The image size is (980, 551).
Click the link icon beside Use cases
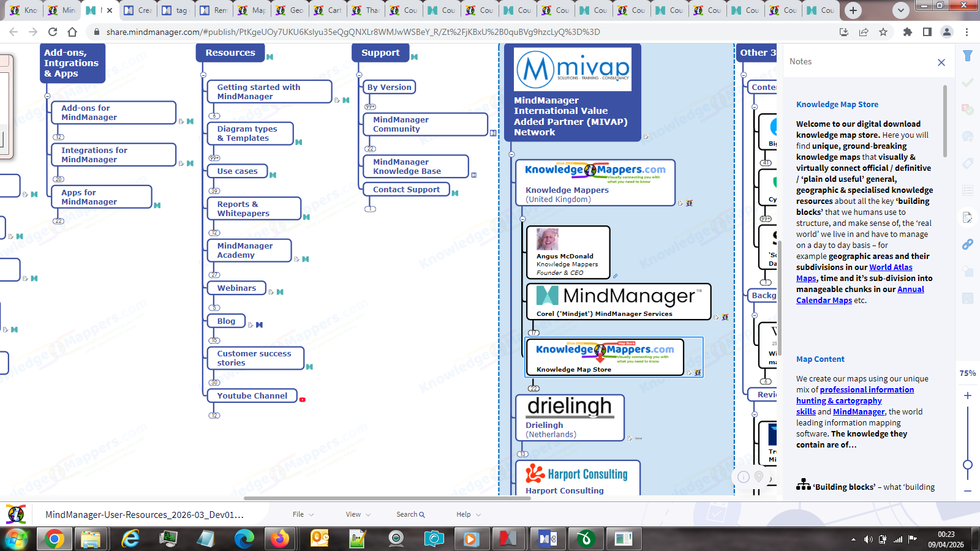tap(273, 175)
